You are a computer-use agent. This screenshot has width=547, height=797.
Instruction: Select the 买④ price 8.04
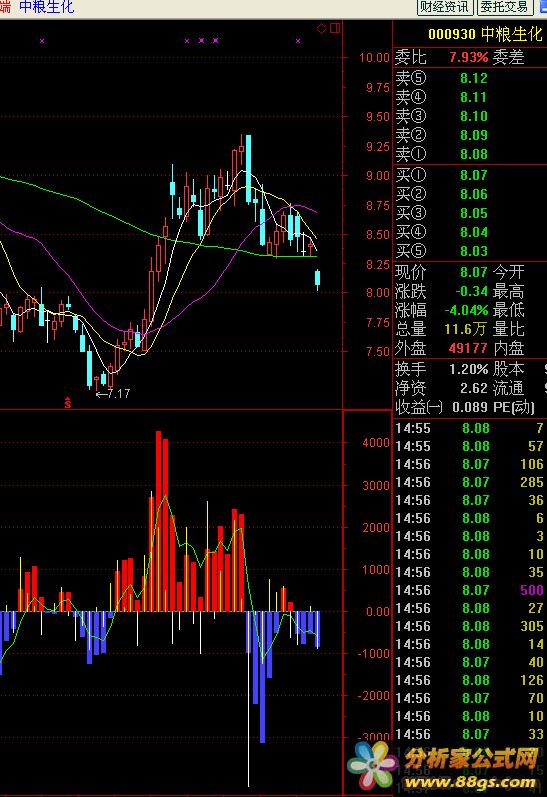pos(474,232)
